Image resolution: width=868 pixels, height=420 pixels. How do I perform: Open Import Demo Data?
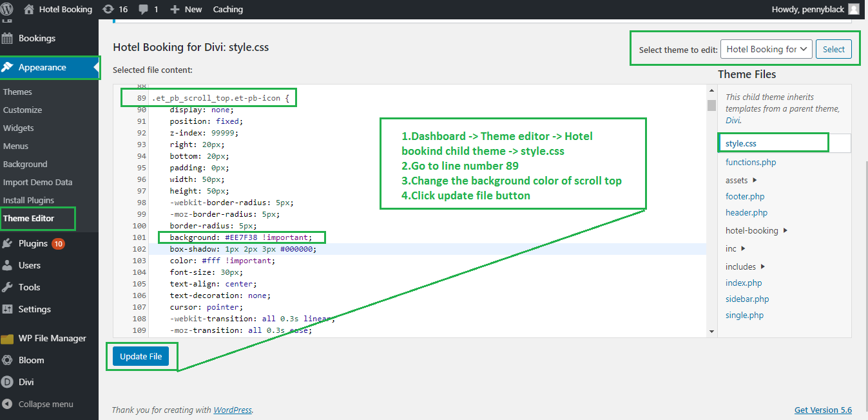click(37, 182)
